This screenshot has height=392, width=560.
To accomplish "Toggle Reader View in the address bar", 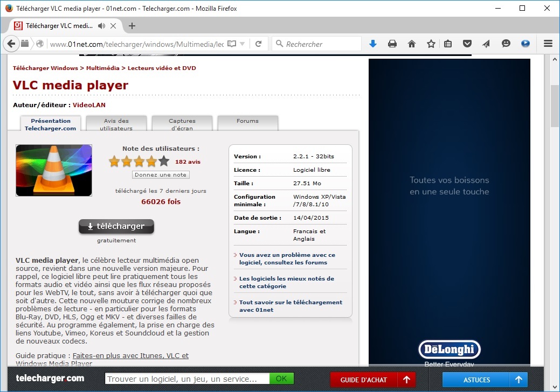I will tap(232, 44).
